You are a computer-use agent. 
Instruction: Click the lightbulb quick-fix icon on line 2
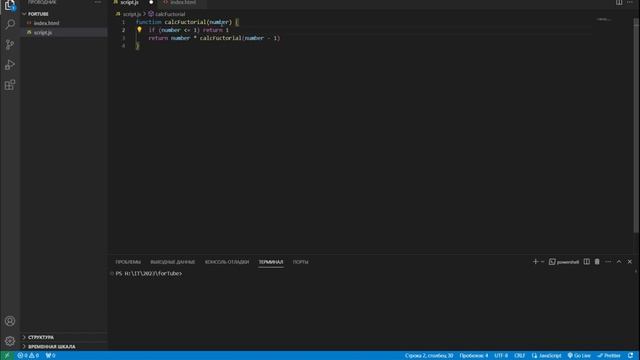point(139,30)
